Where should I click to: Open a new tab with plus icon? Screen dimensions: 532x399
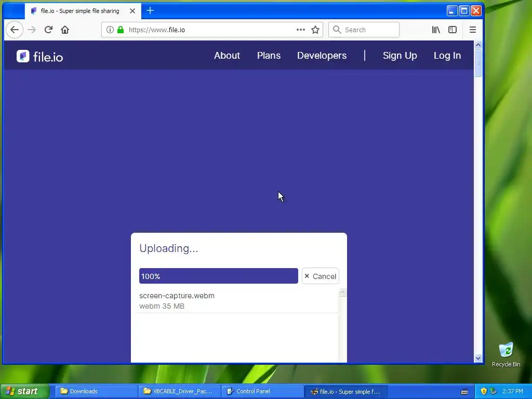(150, 11)
